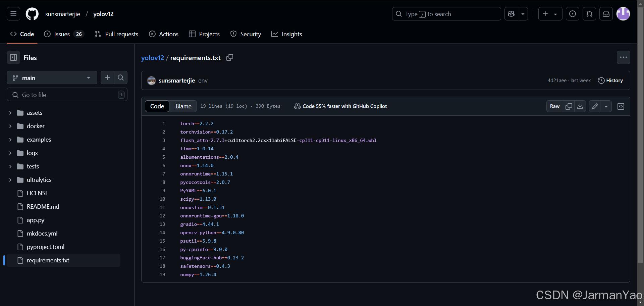Copy raw file contents icon
Image resolution: width=644 pixels, height=306 pixels.
[x=569, y=106]
